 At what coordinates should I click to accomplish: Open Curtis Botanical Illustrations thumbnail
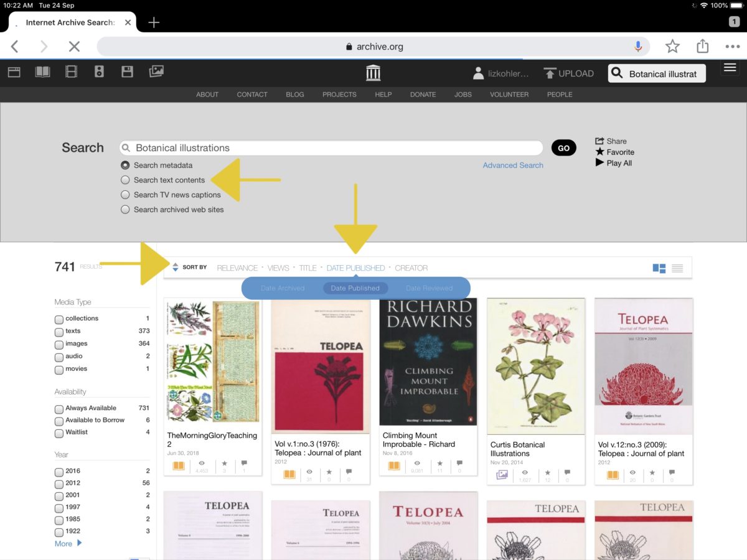536,366
